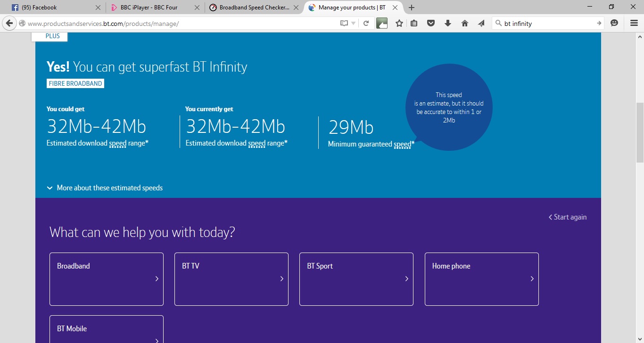Open the Firefox hamburger menu

point(634,23)
